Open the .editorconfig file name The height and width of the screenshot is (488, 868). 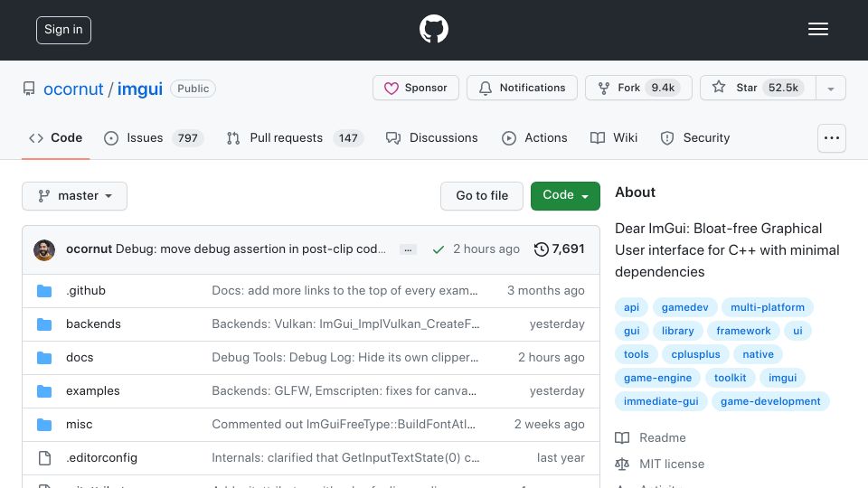click(x=101, y=457)
